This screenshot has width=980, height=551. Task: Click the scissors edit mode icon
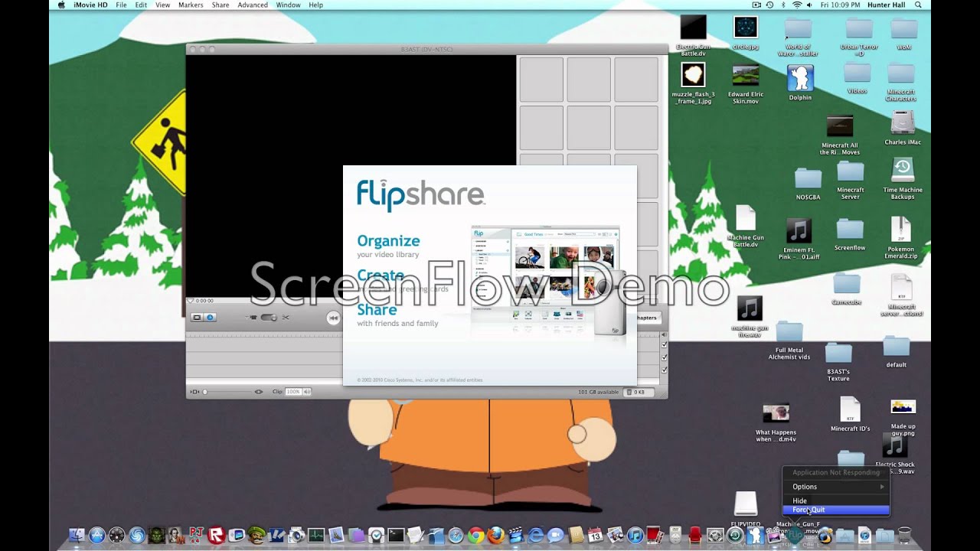pos(285,318)
